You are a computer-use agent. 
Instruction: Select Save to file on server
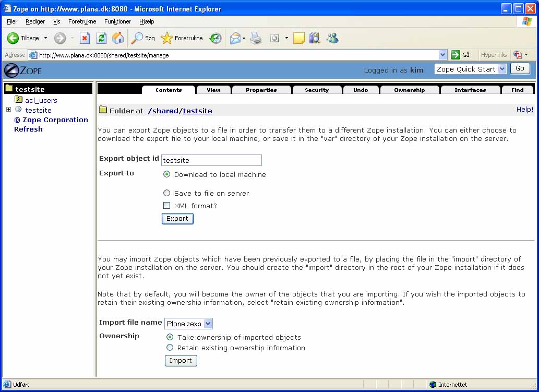click(x=167, y=193)
